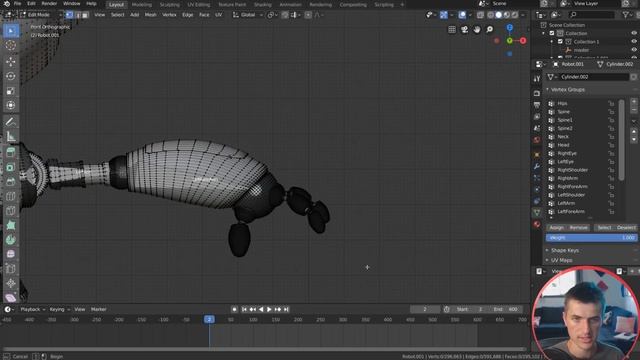
Task: Select the Spin tool
Action: pos(11,240)
